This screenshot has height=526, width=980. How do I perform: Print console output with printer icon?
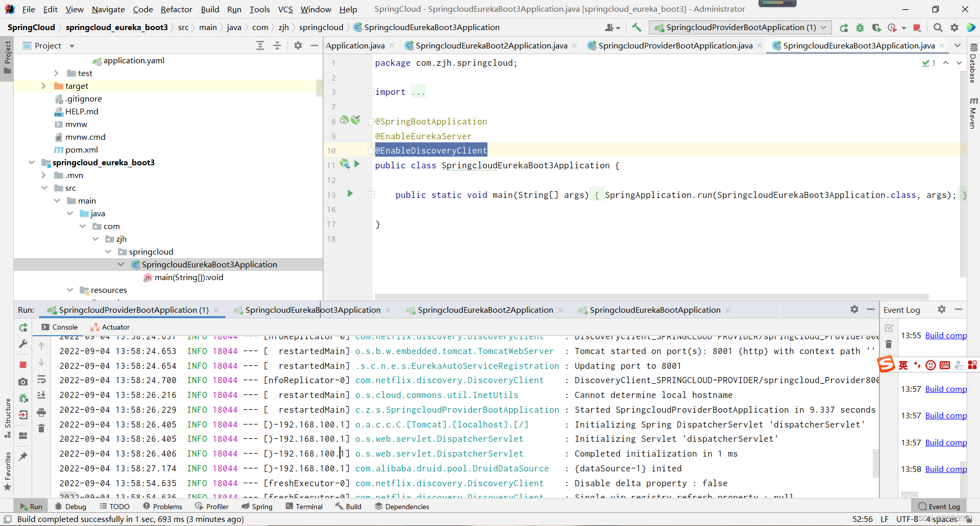pyautogui.click(x=41, y=412)
